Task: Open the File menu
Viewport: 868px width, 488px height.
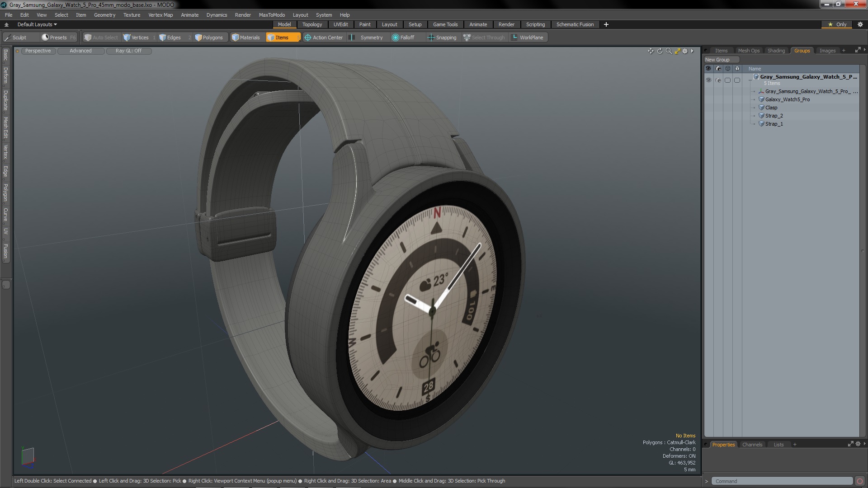Action: tap(9, 15)
